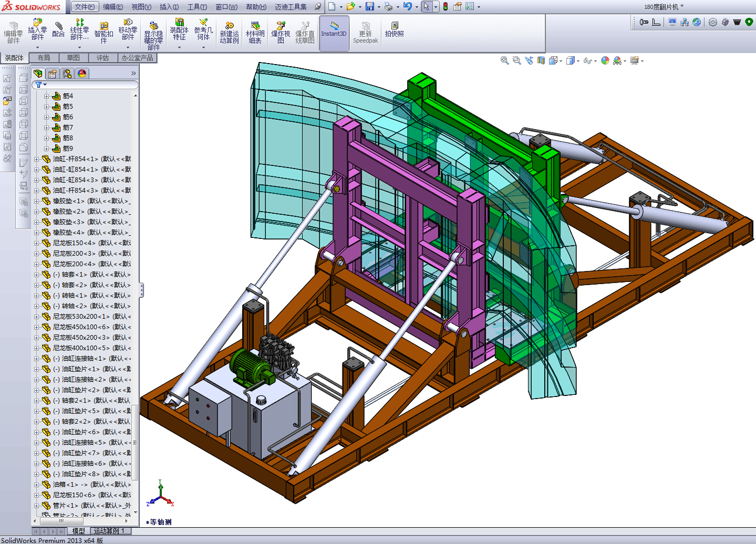Screen dimensions: 756x544
Task: Open the 文件(F) menu
Action: [85, 7]
